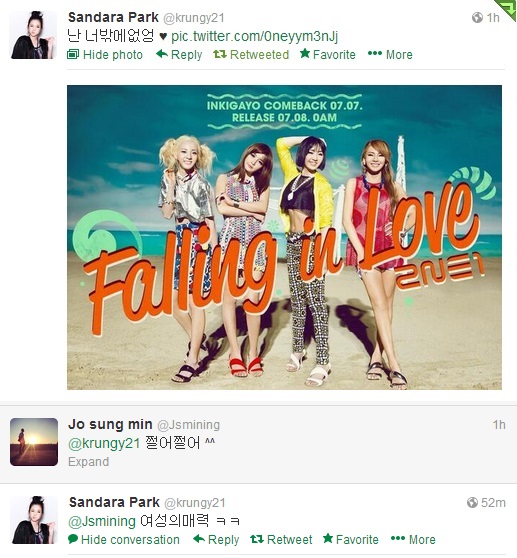
Task: Open Sandara Park's profile picture at top
Action: click(x=34, y=35)
